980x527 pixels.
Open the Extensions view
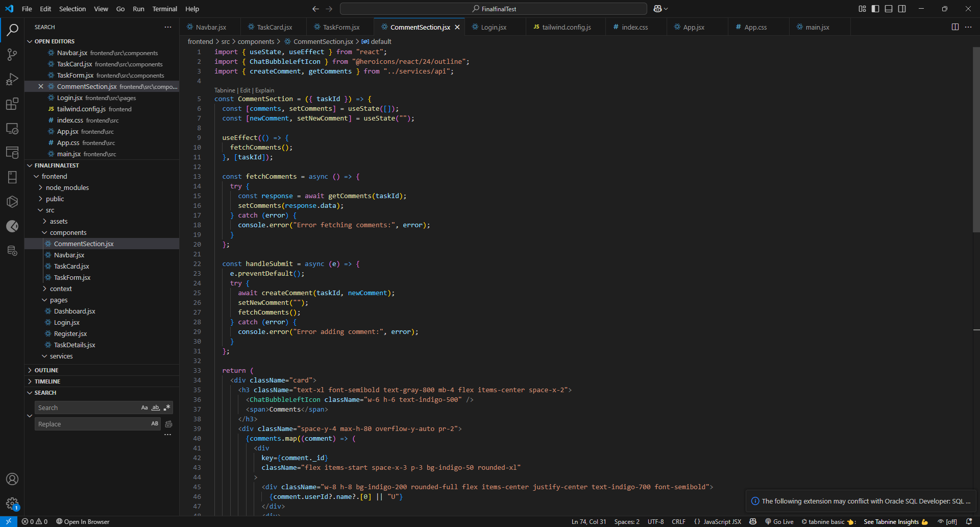click(12, 104)
